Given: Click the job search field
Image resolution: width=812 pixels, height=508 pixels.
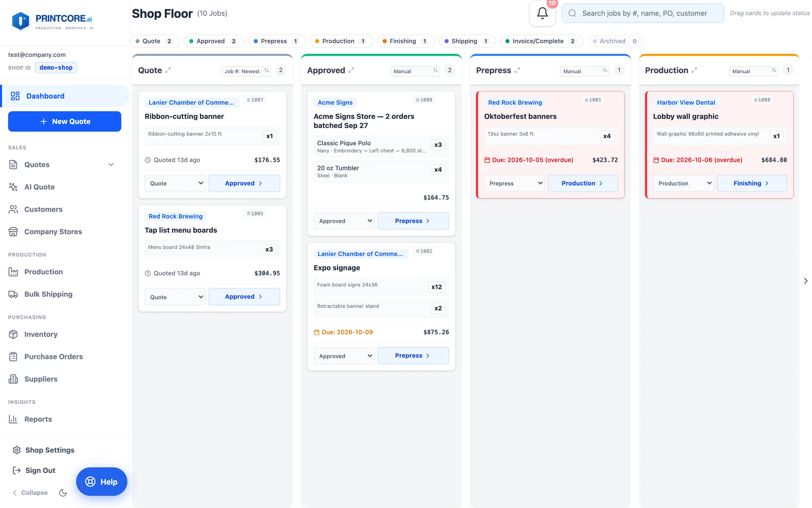Looking at the screenshot, I should 643,13.
